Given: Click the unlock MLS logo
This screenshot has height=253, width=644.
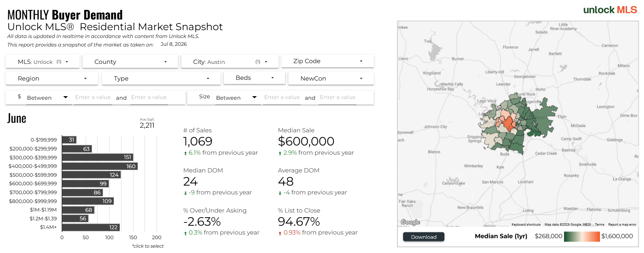Looking at the screenshot, I should [x=610, y=10].
